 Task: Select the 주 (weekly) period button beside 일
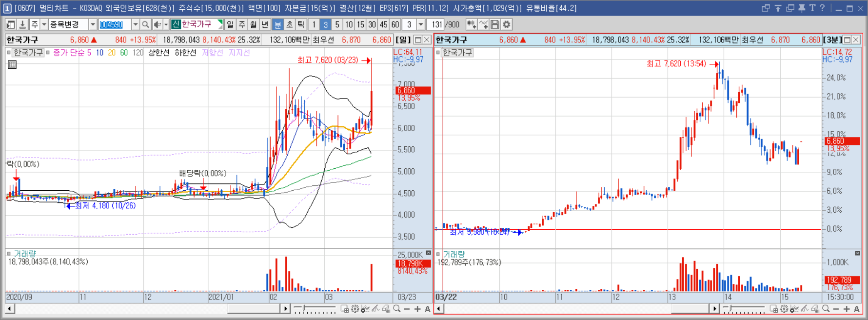tap(242, 24)
